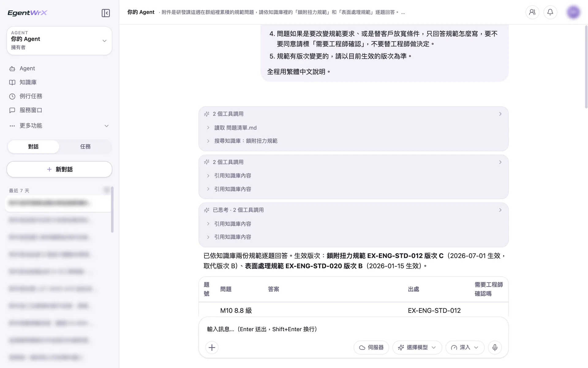Open the 選擇模型 dropdown
Image resolution: width=588 pixels, height=368 pixels.
pos(417,347)
